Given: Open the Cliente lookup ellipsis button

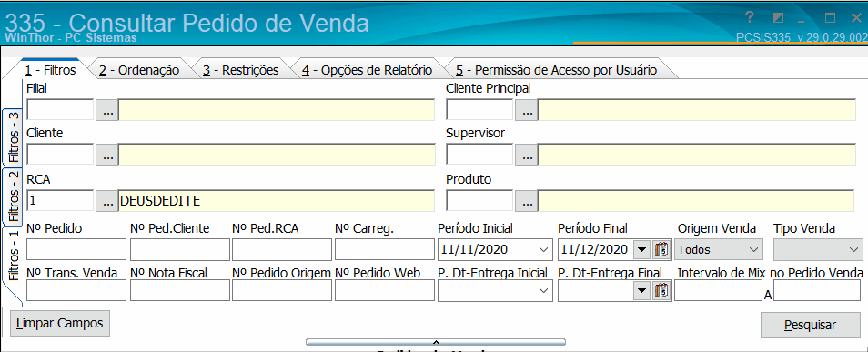Looking at the screenshot, I should click(107, 155).
